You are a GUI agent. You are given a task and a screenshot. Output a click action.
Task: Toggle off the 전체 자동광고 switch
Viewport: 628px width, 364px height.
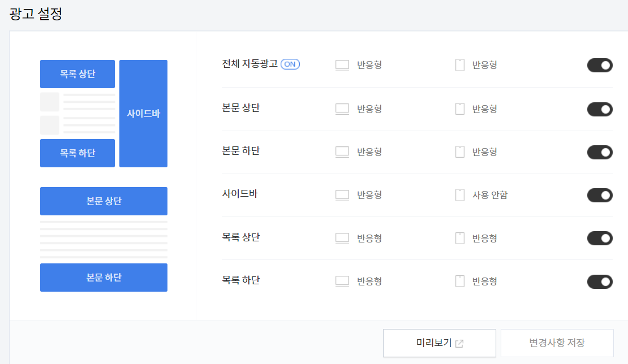(x=600, y=65)
